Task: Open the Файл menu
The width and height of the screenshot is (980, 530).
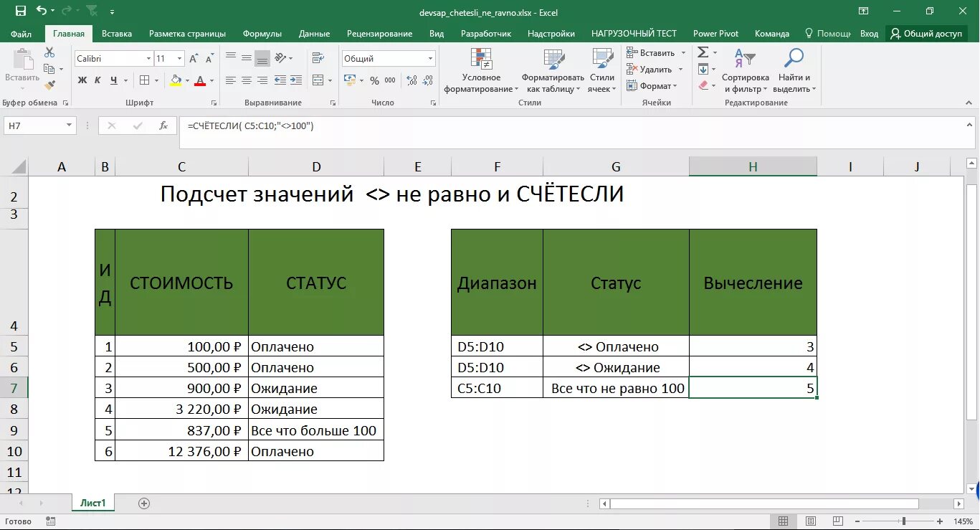Action: (x=22, y=34)
